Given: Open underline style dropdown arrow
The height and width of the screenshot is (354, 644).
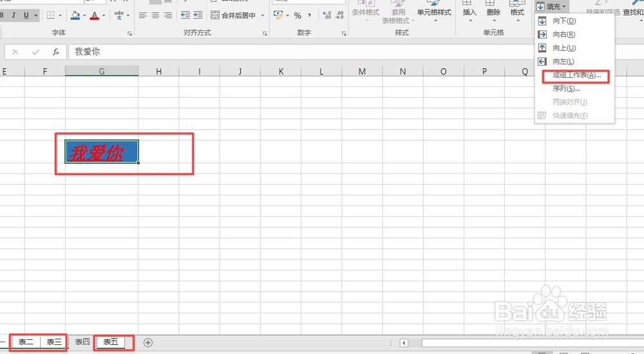Looking at the screenshot, I should click(35, 15).
